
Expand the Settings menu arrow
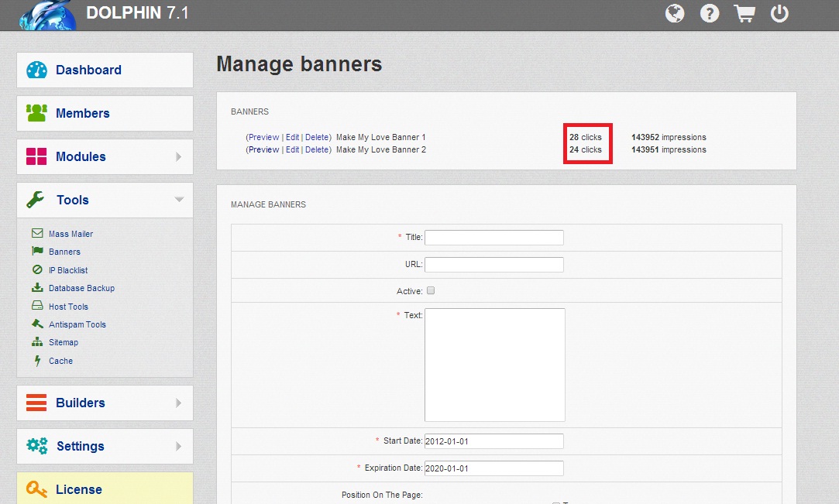point(179,446)
